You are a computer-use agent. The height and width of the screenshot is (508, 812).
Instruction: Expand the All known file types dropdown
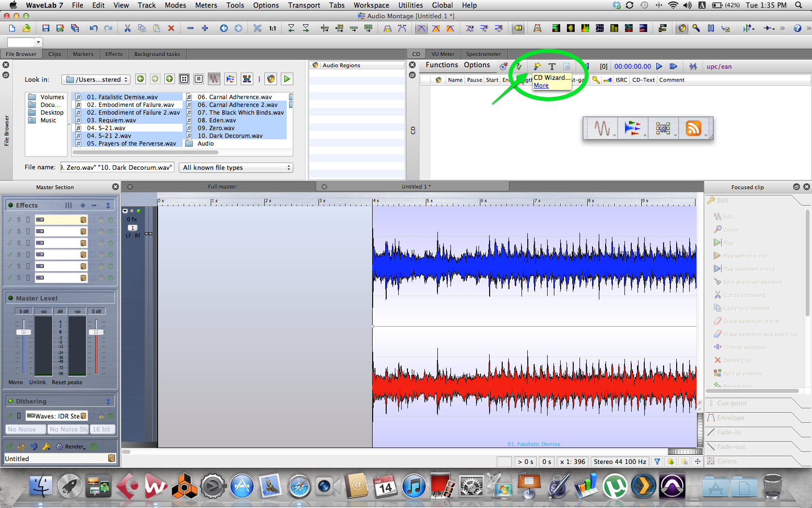point(236,167)
